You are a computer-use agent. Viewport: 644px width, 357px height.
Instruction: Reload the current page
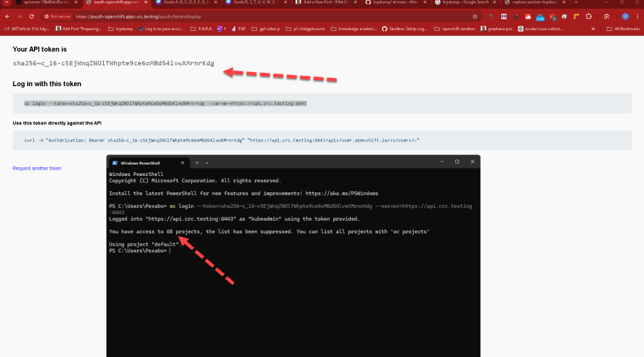tap(31, 16)
